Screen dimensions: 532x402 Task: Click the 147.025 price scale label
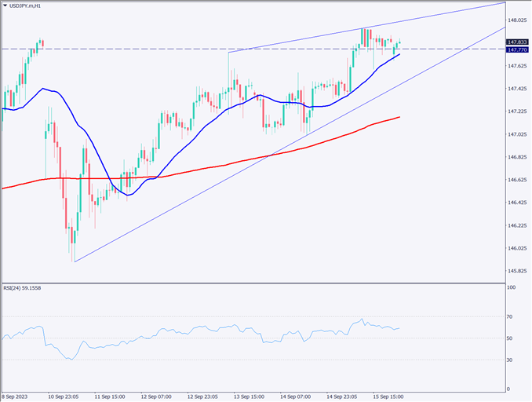(516, 134)
